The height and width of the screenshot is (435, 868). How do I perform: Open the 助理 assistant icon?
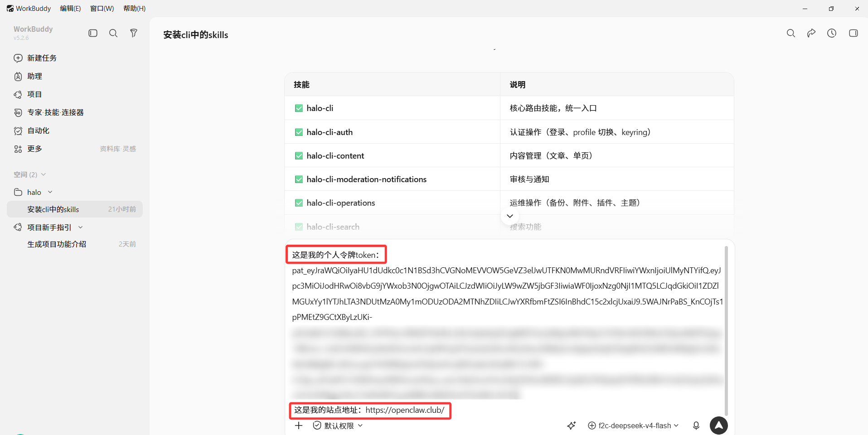point(18,76)
